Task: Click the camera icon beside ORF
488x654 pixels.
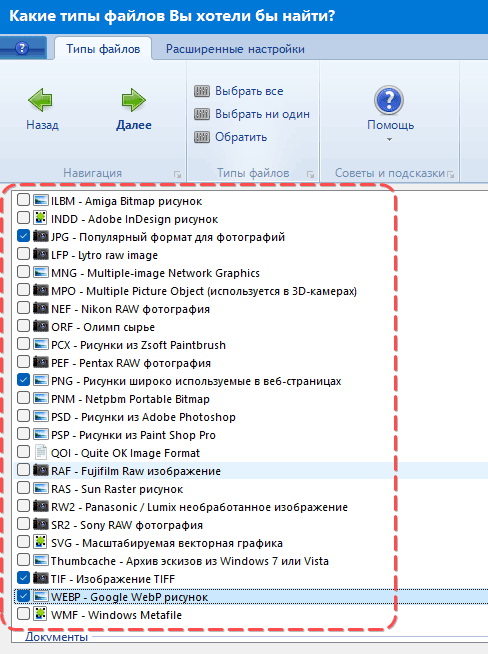Action: click(40, 326)
